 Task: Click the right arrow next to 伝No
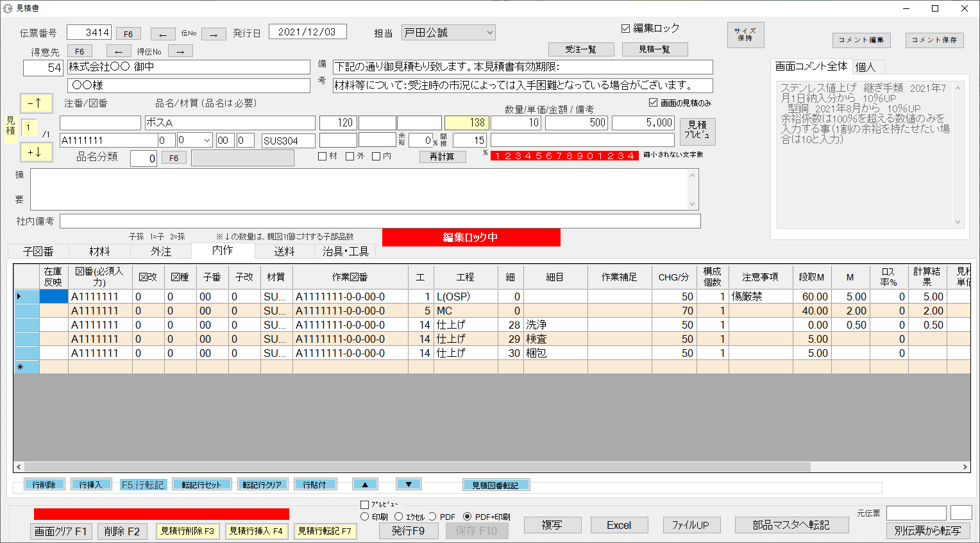click(x=214, y=35)
